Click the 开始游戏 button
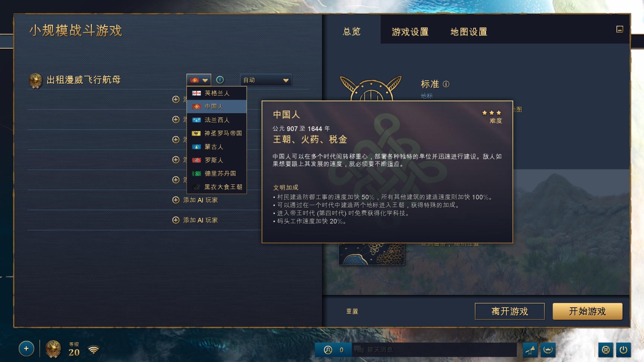The width and height of the screenshot is (644, 362). [x=587, y=311]
